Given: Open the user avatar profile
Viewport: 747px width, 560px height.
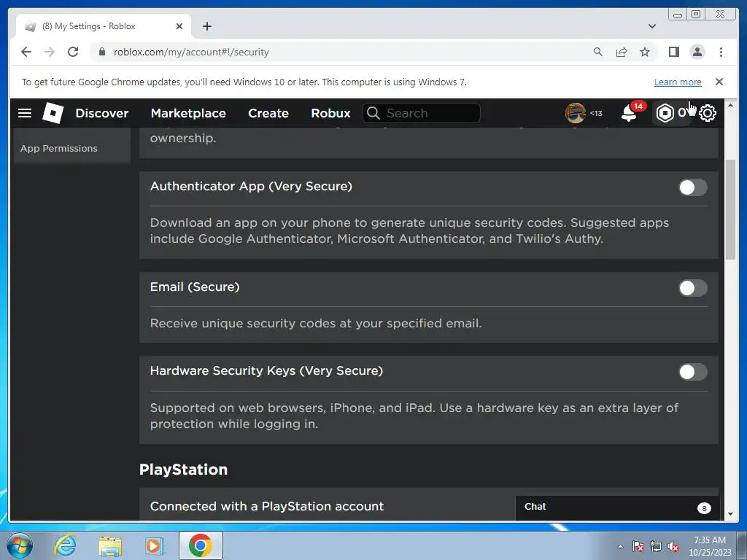Looking at the screenshot, I should pyautogui.click(x=575, y=113).
